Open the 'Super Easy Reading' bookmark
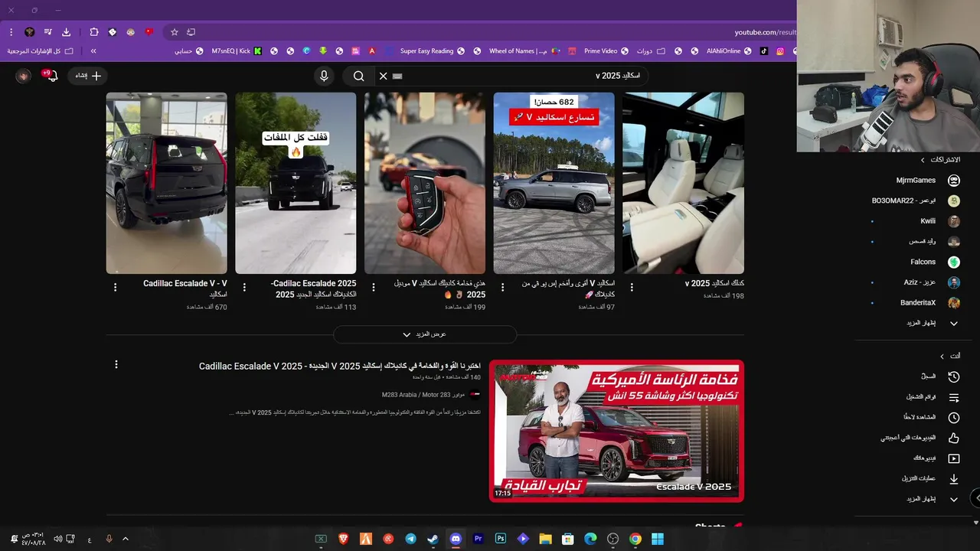The image size is (980, 551). (x=433, y=51)
